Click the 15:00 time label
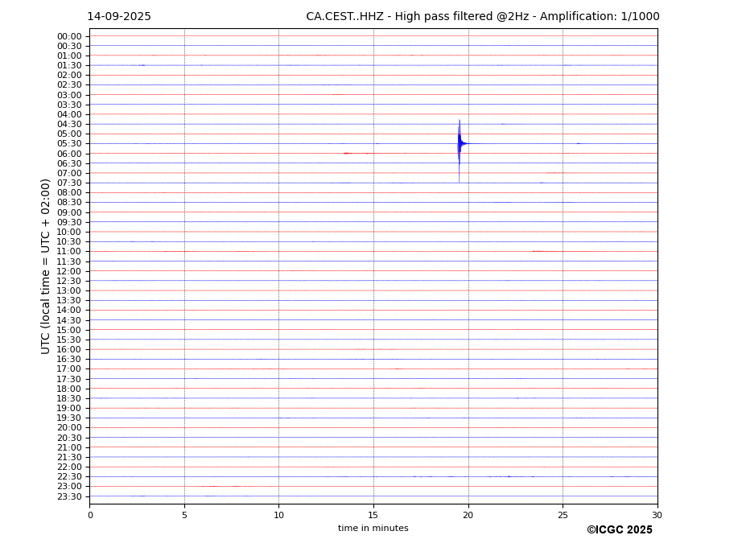The height and width of the screenshot is (560, 746). click(69, 330)
